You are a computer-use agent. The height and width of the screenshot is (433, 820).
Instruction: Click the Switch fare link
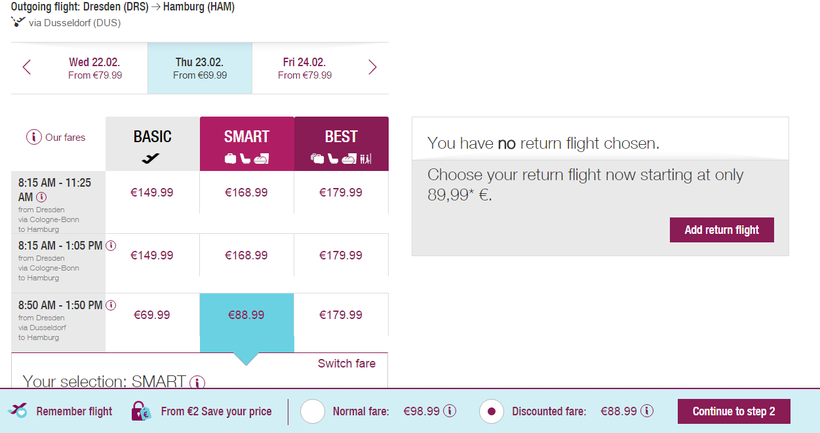(x=346, y=363)
